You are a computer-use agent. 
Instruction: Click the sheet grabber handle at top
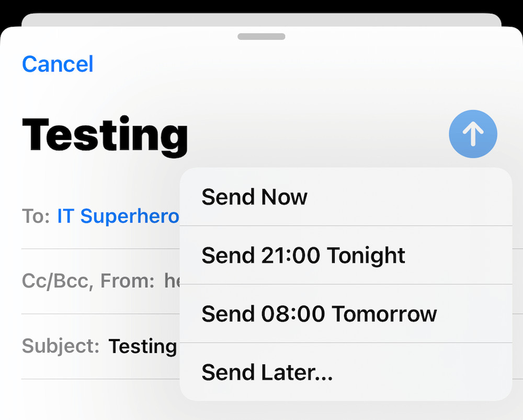261,37
